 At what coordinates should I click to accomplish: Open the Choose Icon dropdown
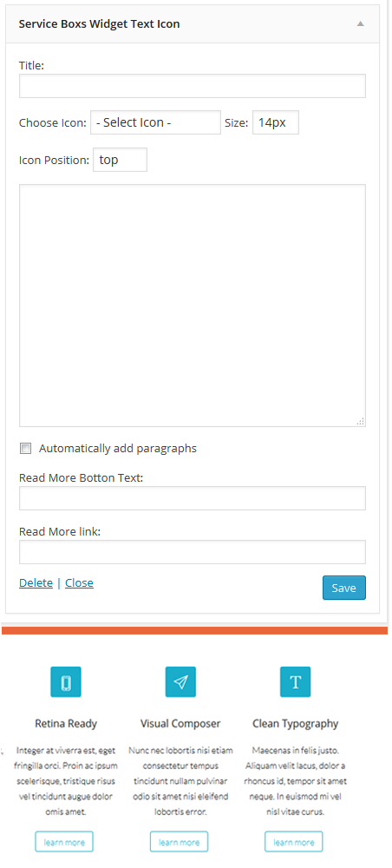[x=155, y=122]
